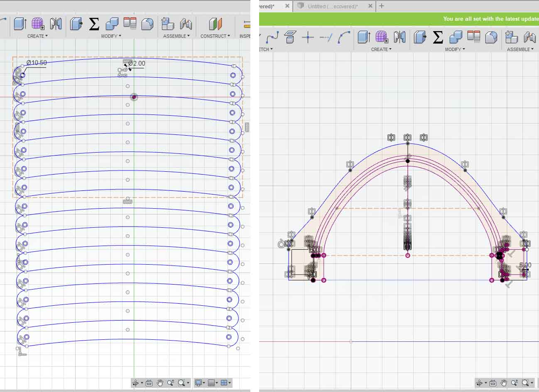Select Zoom tool in left navigation bar
The width and height of the screenshot is (539, 392).
pos(171,383)
